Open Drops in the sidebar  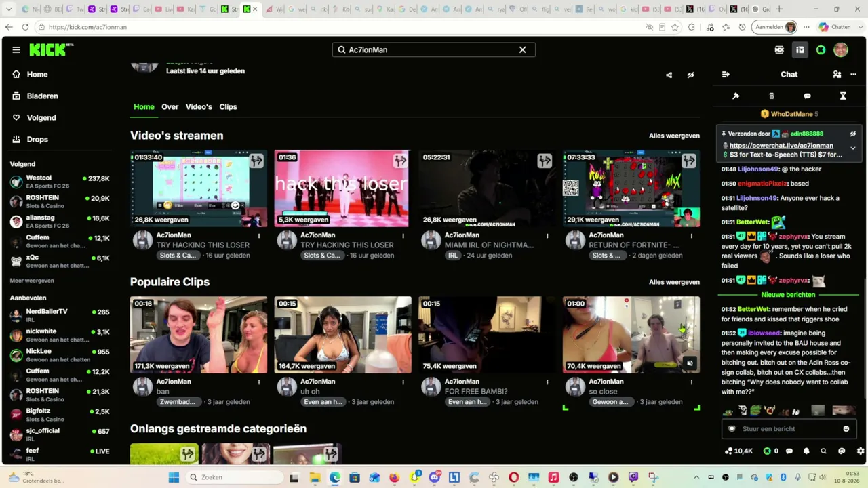[x=37, y=140]
